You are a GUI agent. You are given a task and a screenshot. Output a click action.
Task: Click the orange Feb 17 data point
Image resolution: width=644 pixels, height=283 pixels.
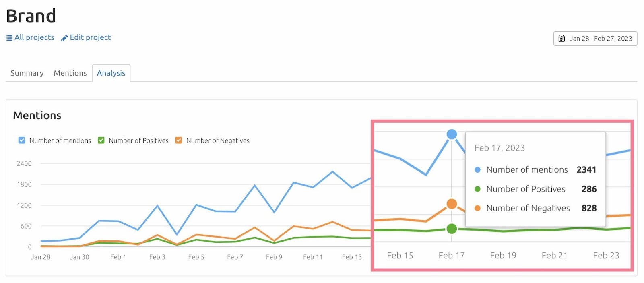(452, 204)
